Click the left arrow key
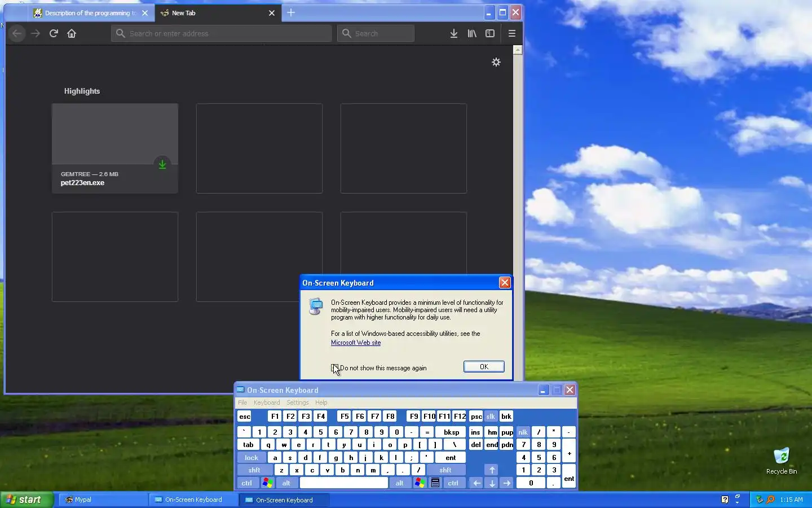This screenshot has width=812, height=508. click(x=476, y=483)
